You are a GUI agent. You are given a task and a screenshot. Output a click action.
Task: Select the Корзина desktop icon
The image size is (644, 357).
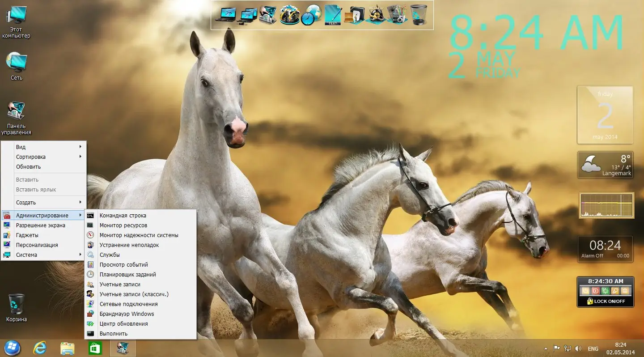(17, 308)
